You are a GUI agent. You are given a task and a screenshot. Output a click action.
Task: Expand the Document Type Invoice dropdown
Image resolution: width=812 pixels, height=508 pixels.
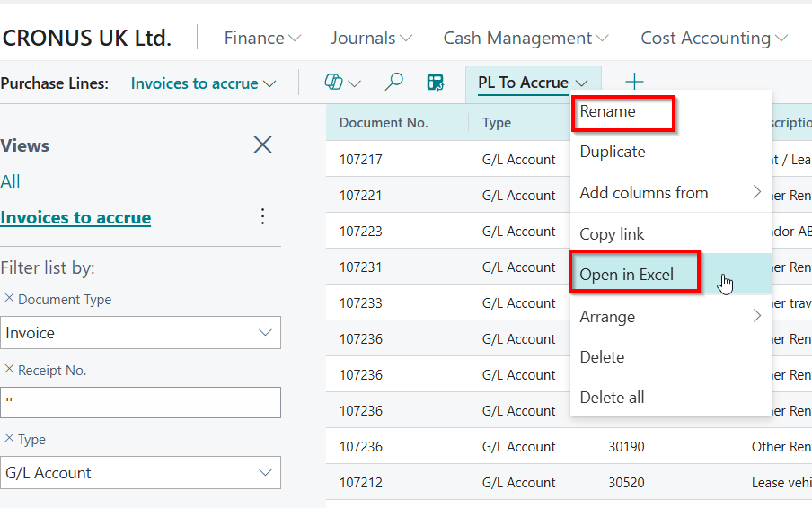265,333
